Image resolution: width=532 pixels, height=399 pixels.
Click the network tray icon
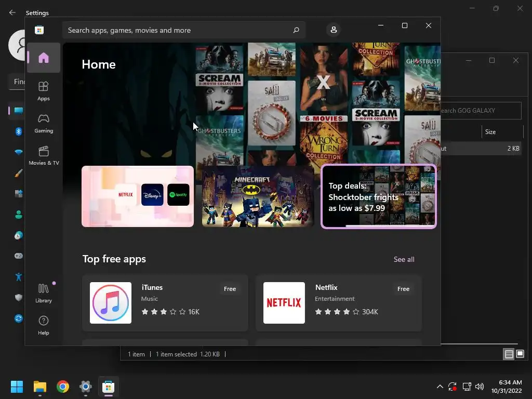click(x=467, y=387)
